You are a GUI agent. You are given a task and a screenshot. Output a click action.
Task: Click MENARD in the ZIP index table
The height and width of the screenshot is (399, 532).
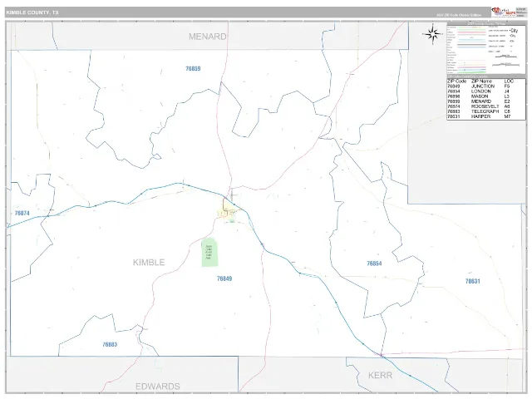tap(481, 101)
